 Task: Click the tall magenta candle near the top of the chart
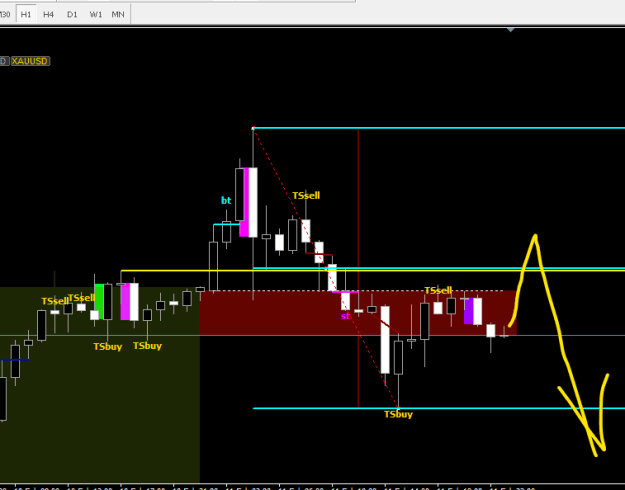tap(244, 202)
